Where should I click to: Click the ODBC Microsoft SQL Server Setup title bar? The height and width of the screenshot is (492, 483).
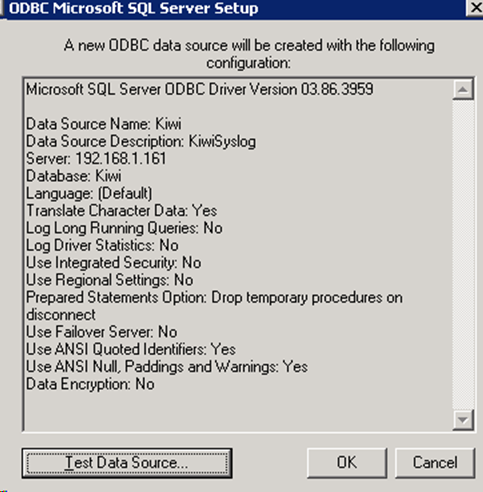click(x=233, y=8)
